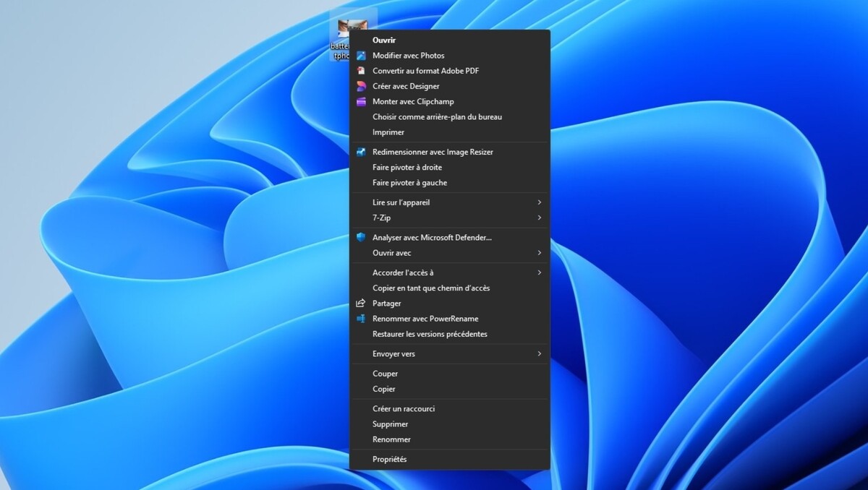Screen dimensions: 868x490
Task: Expand the 7-Zip submenu arrow
Action: (539, 218)
